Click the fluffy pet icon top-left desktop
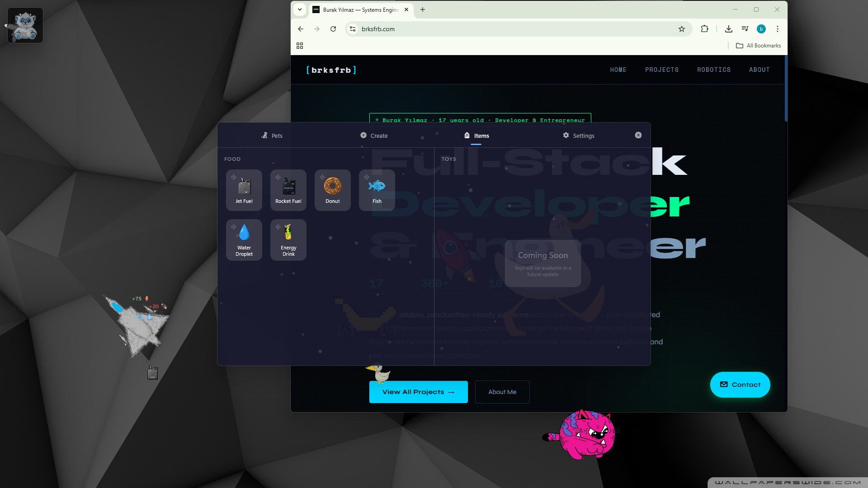This screenshot has width=868, height=488. [25, 25]
